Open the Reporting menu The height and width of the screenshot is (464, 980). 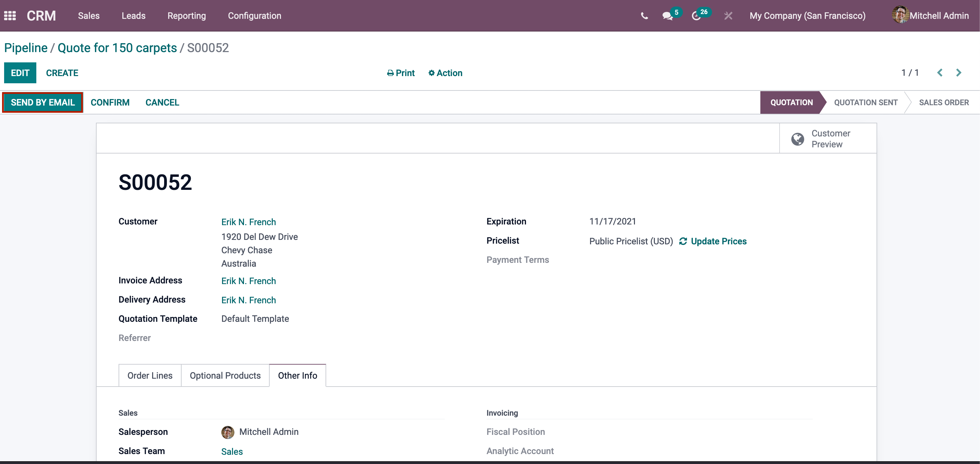[186, 16]
